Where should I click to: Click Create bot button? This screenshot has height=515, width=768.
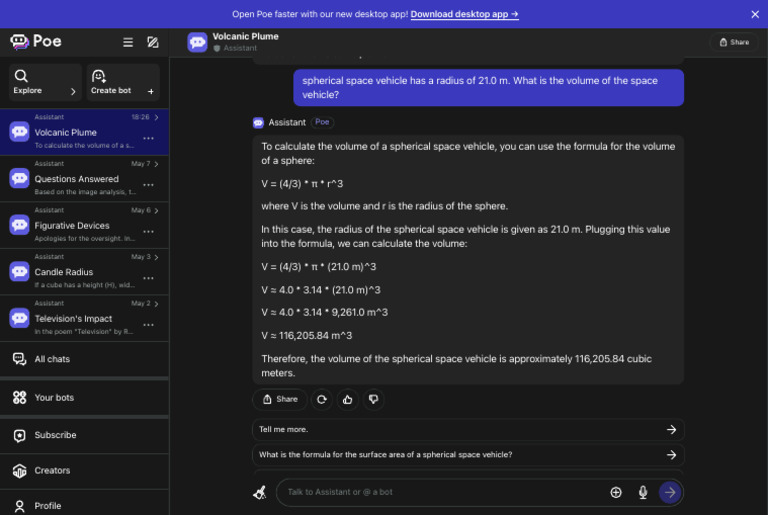(123, 82)
